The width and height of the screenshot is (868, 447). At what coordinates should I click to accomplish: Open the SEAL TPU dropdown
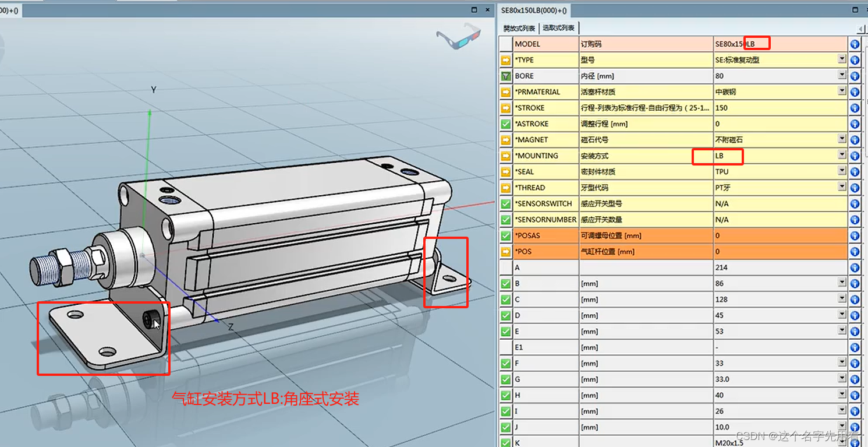[x=842, y=171]
